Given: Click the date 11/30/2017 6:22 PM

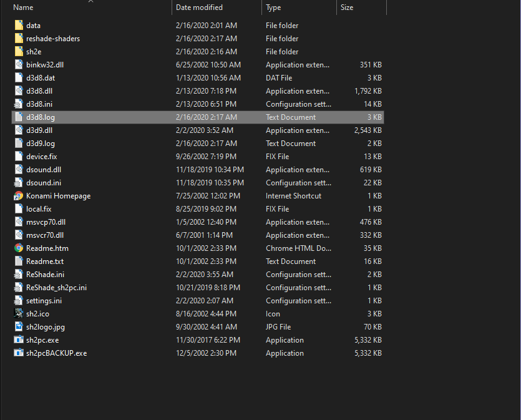Looking at the screenshot, I should (208, 340).
